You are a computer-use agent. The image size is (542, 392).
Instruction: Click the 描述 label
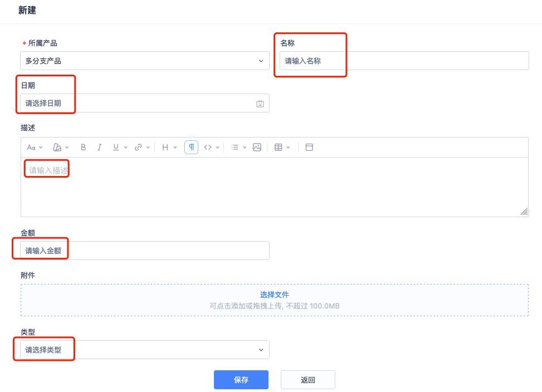pos(28,128)
